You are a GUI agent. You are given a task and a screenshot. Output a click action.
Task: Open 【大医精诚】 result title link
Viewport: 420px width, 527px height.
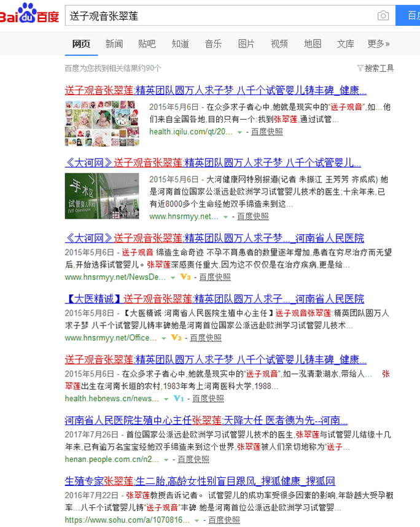click(214, 299)
